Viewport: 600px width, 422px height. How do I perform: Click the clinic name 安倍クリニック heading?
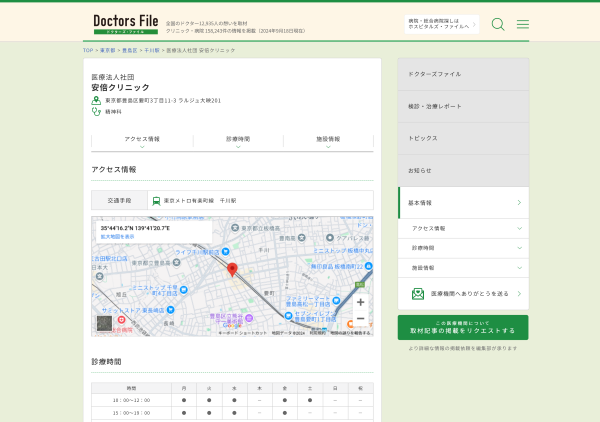point(120,88)
